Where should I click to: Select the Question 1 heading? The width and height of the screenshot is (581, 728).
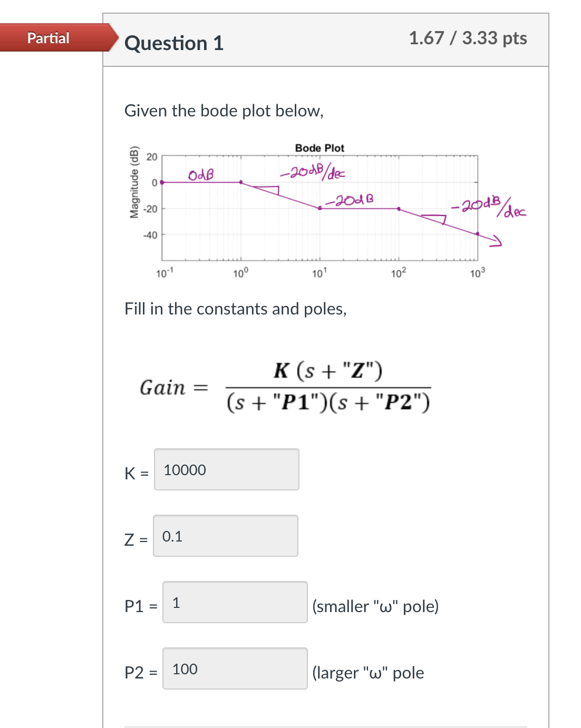tap(173, 43)
